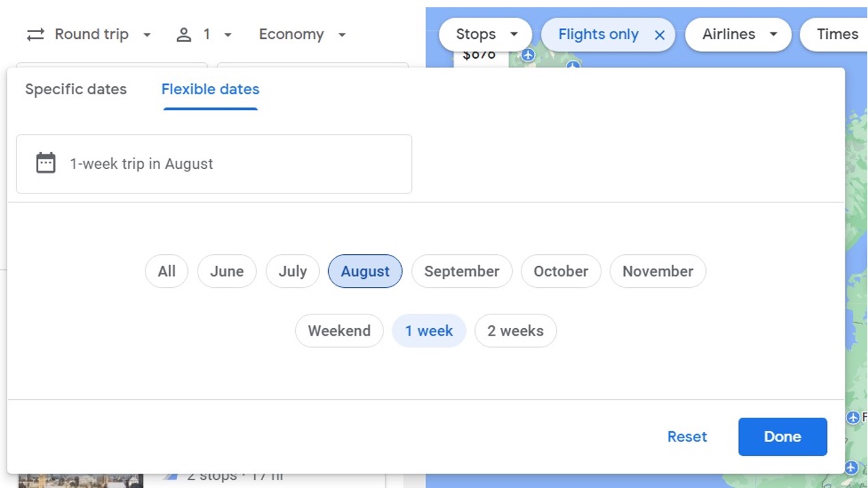This screenshot has height=488, width=868.
Task: Click airport marker at bottom right of map
Action: 851,468
